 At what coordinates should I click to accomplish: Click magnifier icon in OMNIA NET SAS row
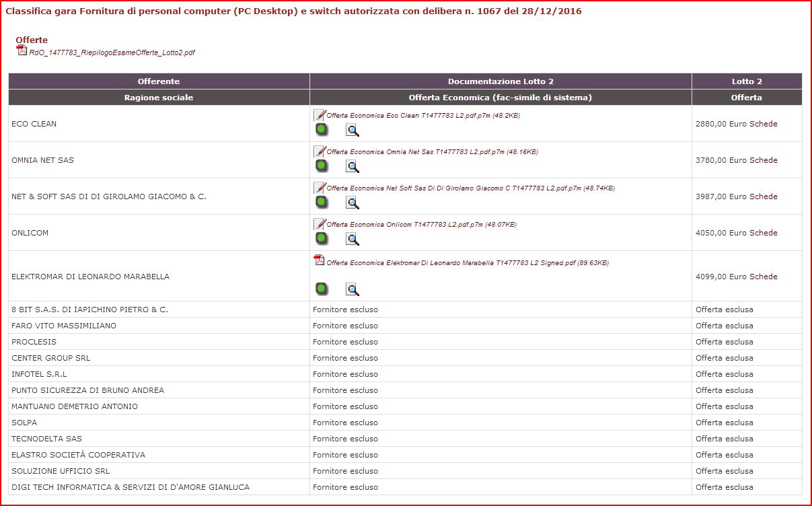(x=353, y=166)
